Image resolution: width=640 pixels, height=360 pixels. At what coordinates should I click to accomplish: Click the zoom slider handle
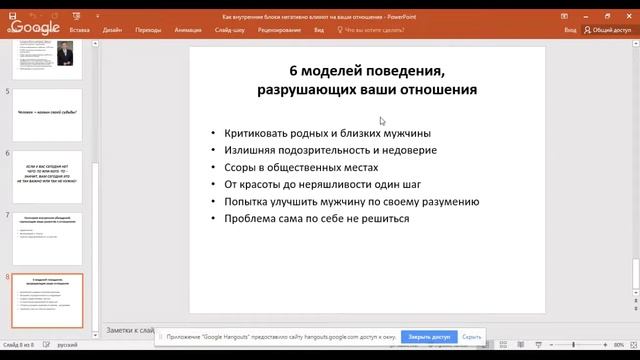pos(573,345)
